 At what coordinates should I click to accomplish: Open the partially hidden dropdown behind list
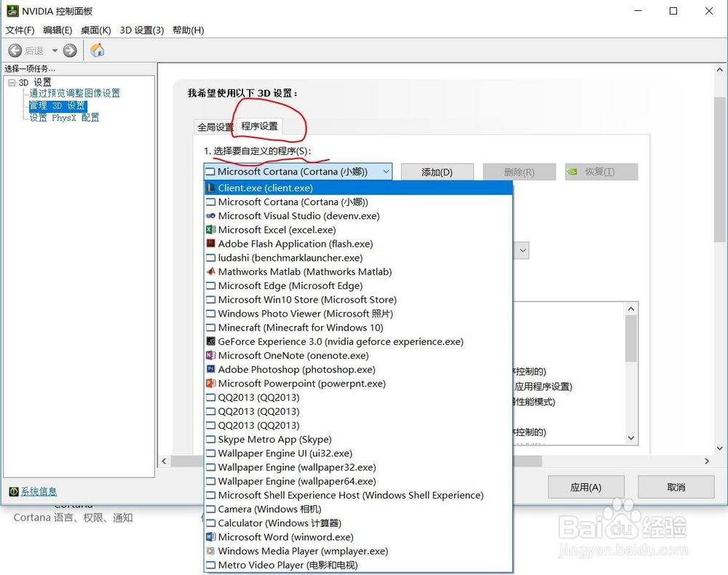(x=522, y=250)
